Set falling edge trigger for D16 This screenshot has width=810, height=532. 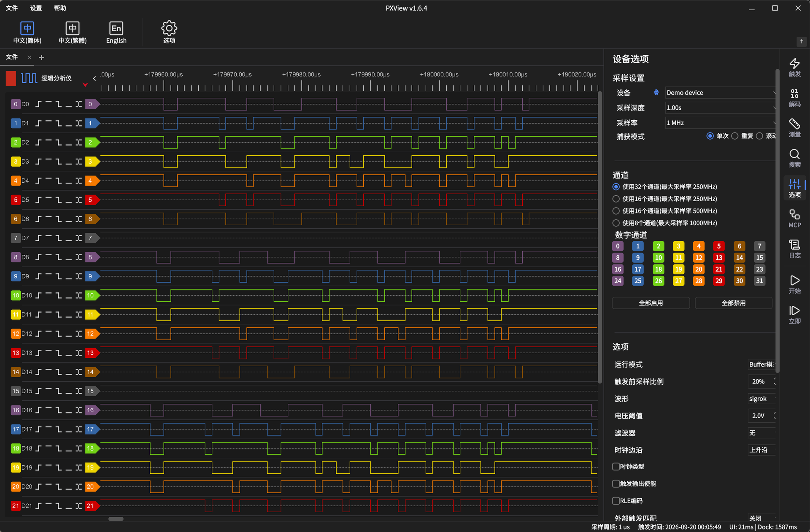[59, 410]
